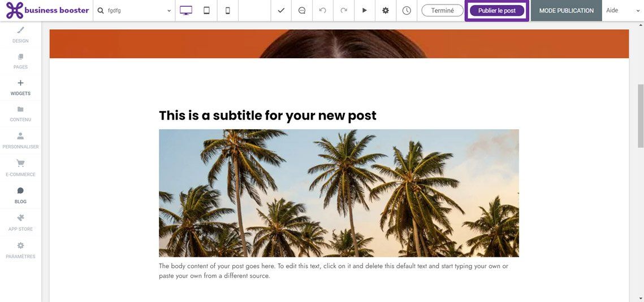Click the scrollbar down arrow
The width and height of the screenshot is (644, 302).
640,299
